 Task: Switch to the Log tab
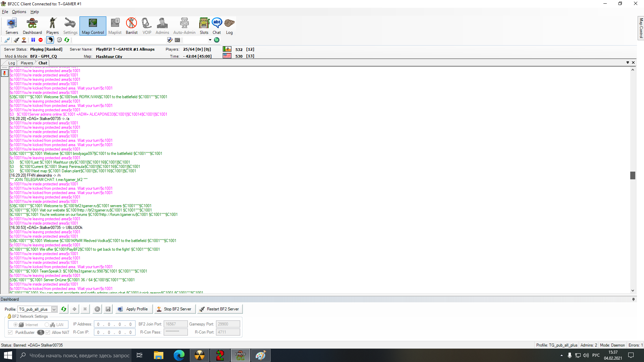click(11, 63)
